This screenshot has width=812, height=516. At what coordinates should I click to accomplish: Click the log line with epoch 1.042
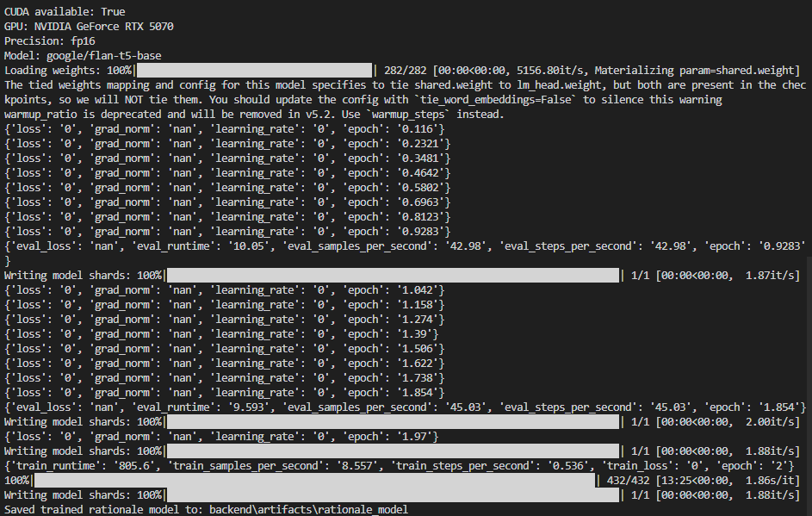tap(224, 290)
